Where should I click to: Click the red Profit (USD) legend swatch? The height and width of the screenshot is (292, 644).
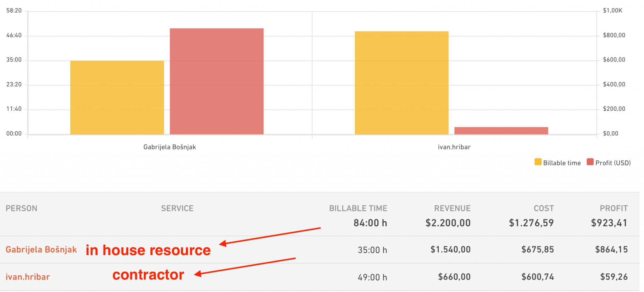[x=590, y=162]
